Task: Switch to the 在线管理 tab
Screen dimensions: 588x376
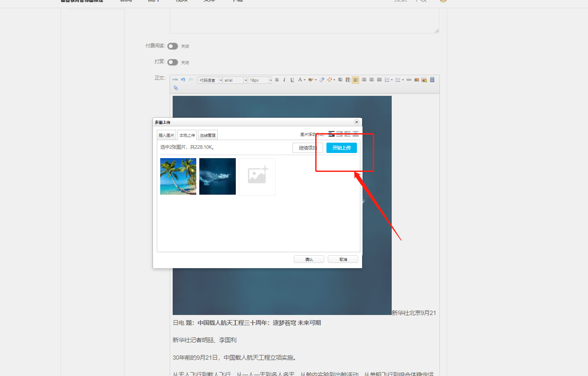Action: click(x=208, y=135)
